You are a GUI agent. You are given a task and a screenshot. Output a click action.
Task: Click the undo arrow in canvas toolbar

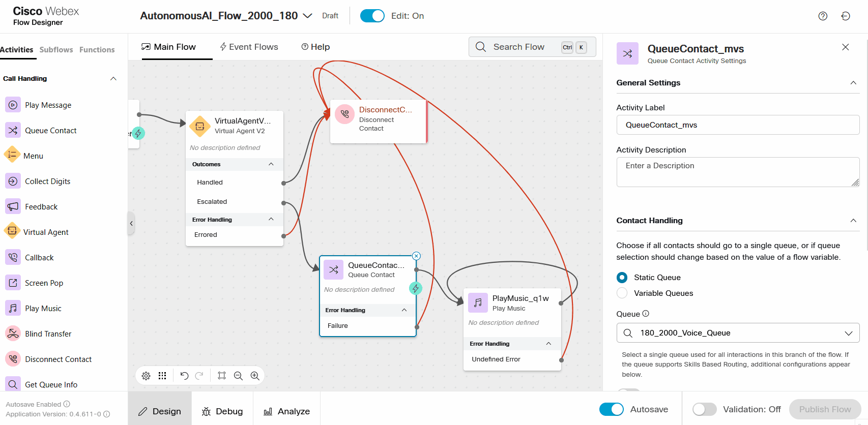point(184,376)
